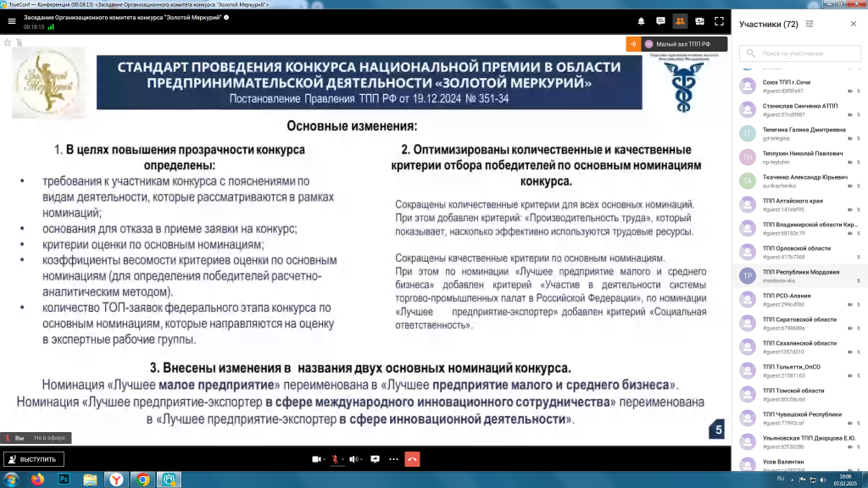This screenshot has height=488, width=868.
Task: Open Google Chrome from the taskbar
Action: (142, 479)
